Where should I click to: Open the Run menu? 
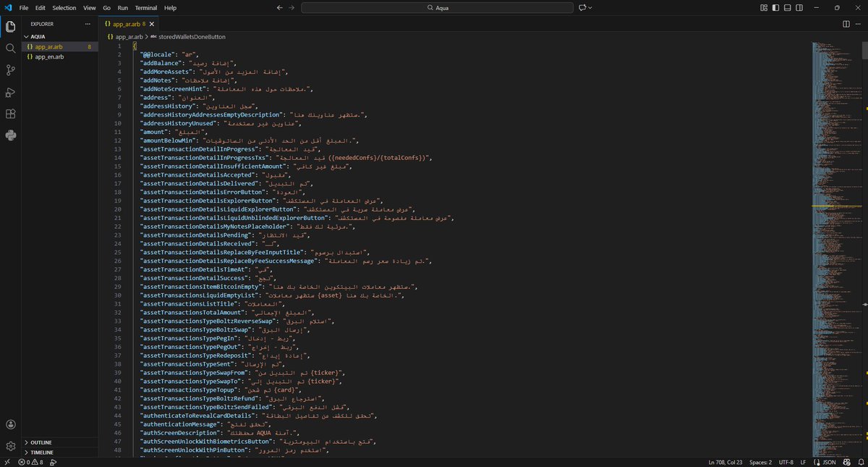[x=123, y=7]
